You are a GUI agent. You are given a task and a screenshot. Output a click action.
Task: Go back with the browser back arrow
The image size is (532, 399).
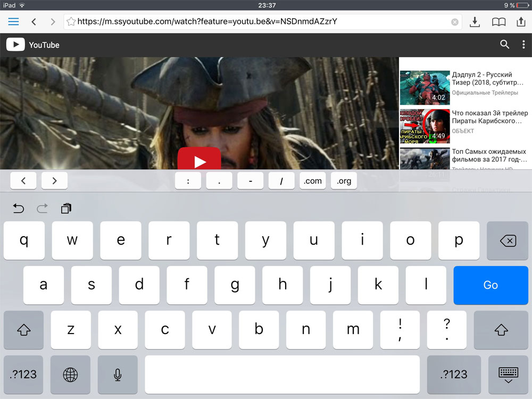pos(34,22)
